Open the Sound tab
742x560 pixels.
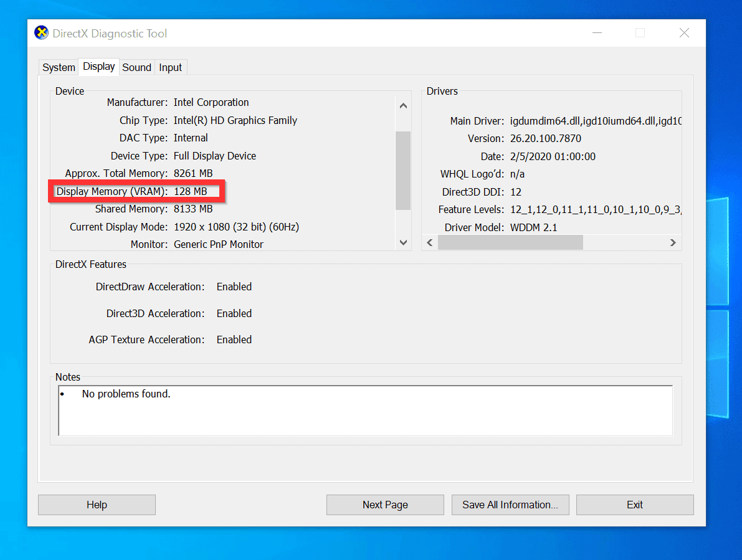coord(136,67)
